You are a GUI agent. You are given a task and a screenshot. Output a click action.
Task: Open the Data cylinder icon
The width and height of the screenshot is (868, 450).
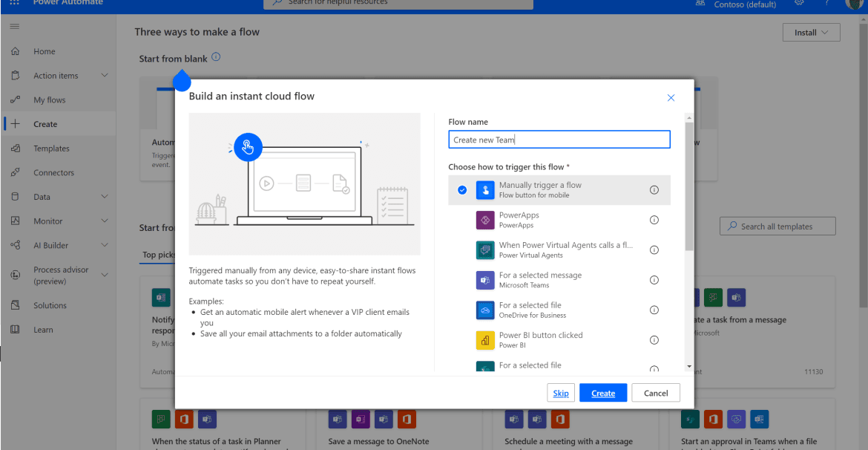[x=16, y=197]
